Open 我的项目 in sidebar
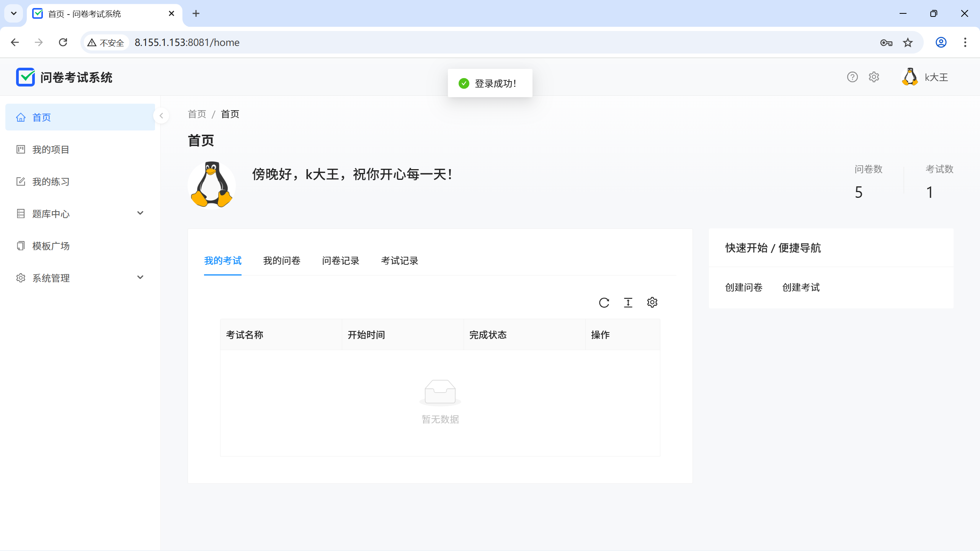Viewport: 980px width, 551px height. 51,150
